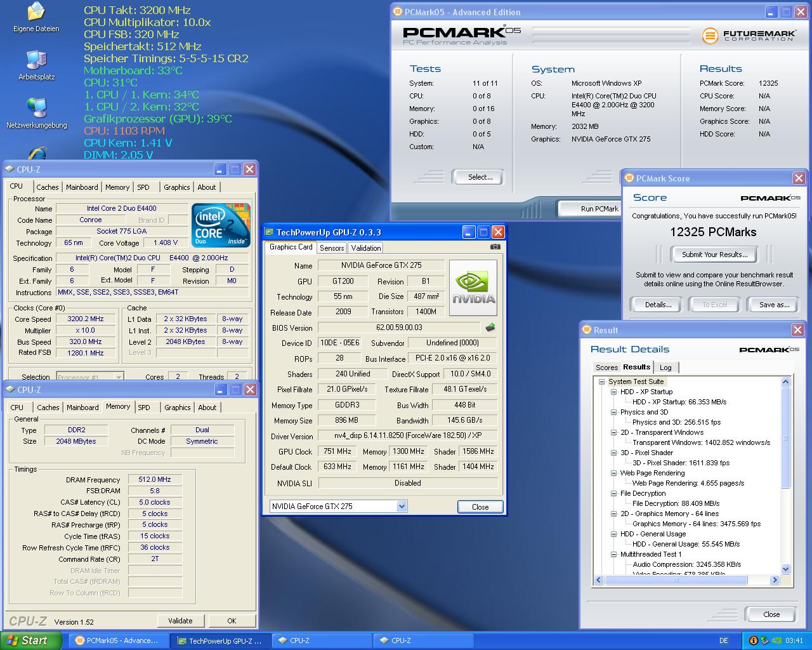The height and width of the screenshot is (650, 812).
Task: Collapse HDD - XP Startup node
Action: pos(613,392)
